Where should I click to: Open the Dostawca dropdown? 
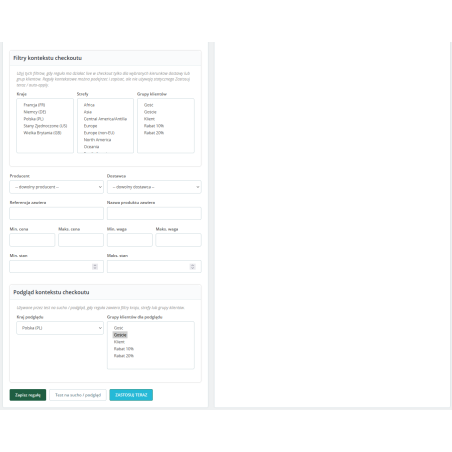click(154, 187)
